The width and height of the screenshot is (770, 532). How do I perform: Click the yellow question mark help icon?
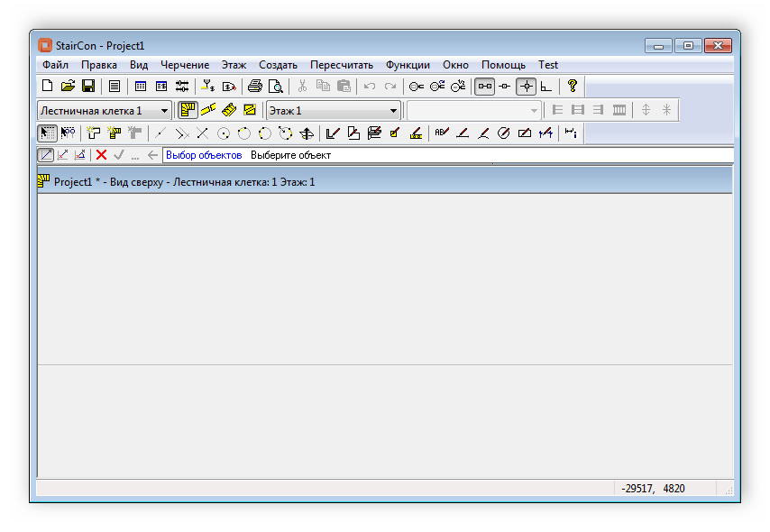(572, 87)
